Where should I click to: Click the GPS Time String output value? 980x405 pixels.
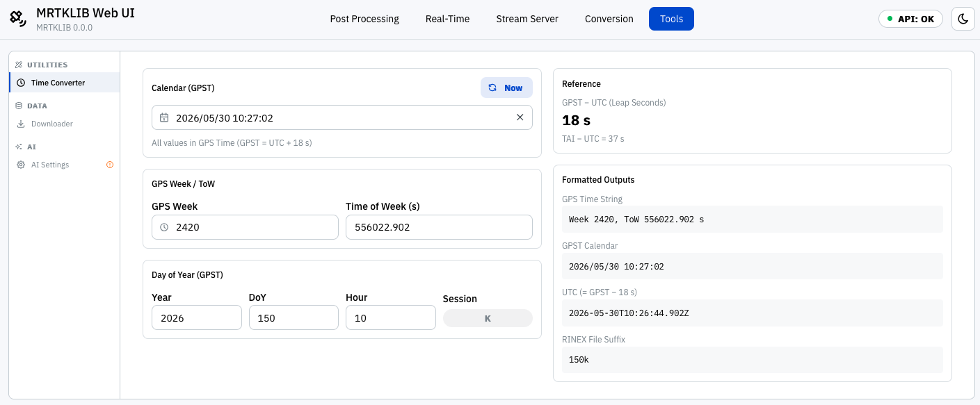pyautogui.click(x=753, y=220)
